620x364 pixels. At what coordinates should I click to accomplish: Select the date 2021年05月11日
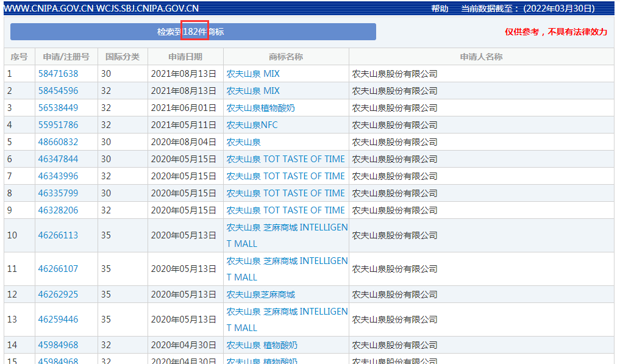point(184,124)
